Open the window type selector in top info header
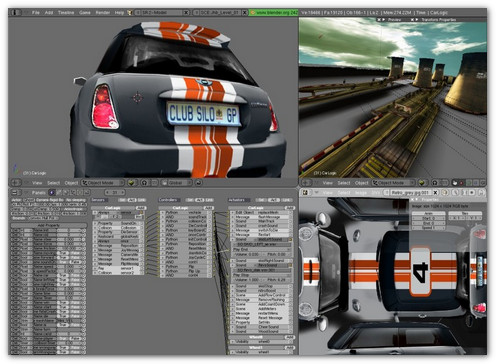Screen dimensions: 496x364 click(x=15, y=12)
